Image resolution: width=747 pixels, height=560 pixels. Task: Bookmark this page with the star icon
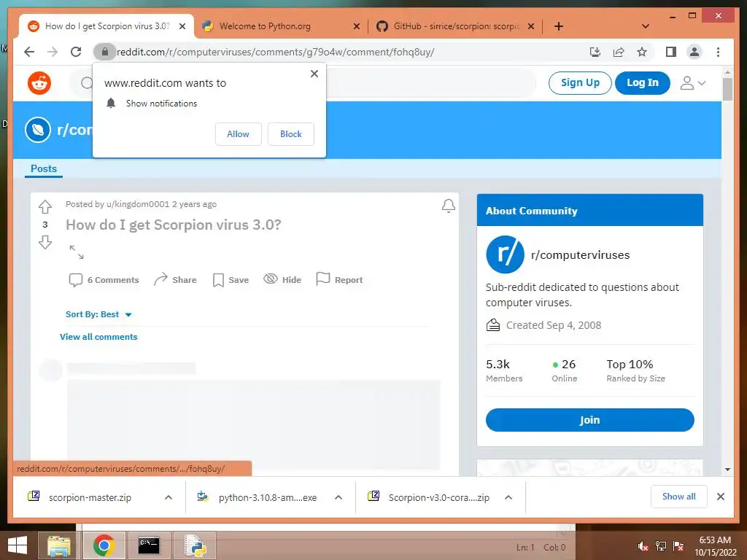point(642,52)
